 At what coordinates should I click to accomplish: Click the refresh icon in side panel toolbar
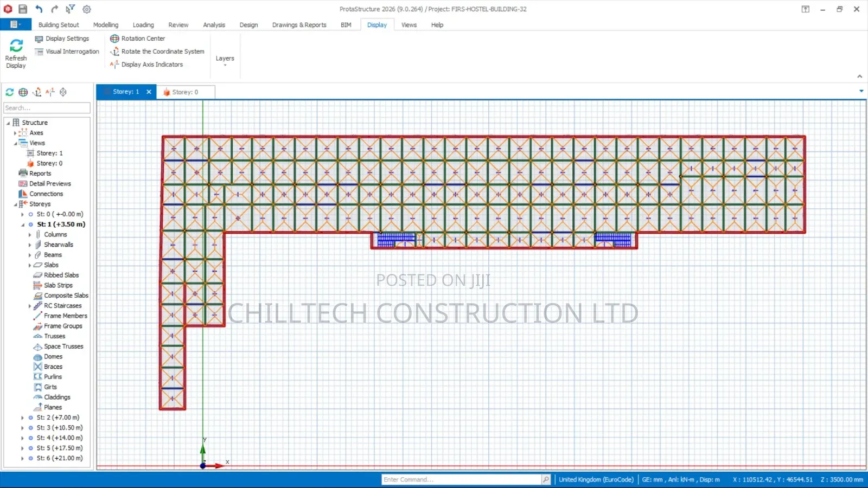[9, 92]
